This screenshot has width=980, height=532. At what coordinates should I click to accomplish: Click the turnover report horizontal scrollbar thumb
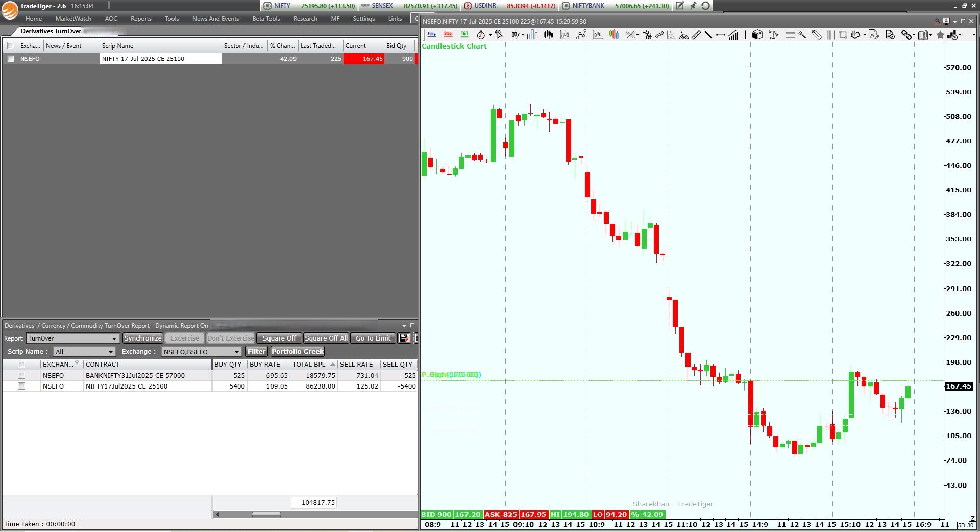point(266,514)
